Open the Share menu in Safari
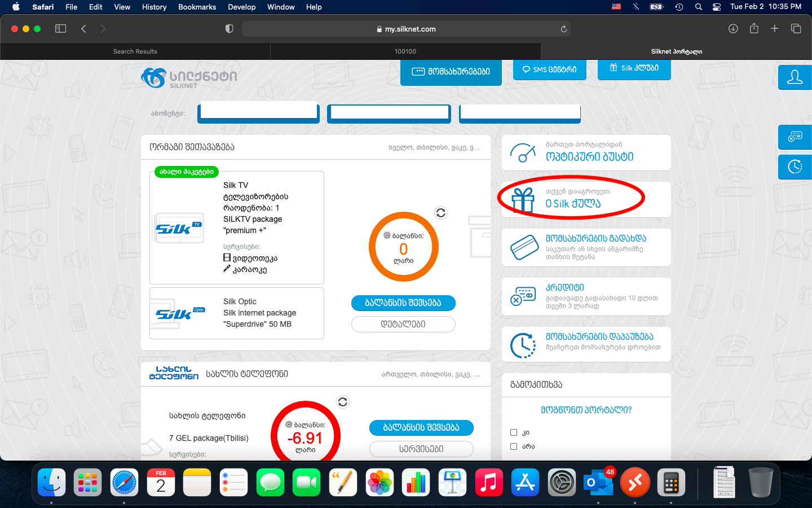Viewport: 812px width, 508px height. tap(754, 28)
